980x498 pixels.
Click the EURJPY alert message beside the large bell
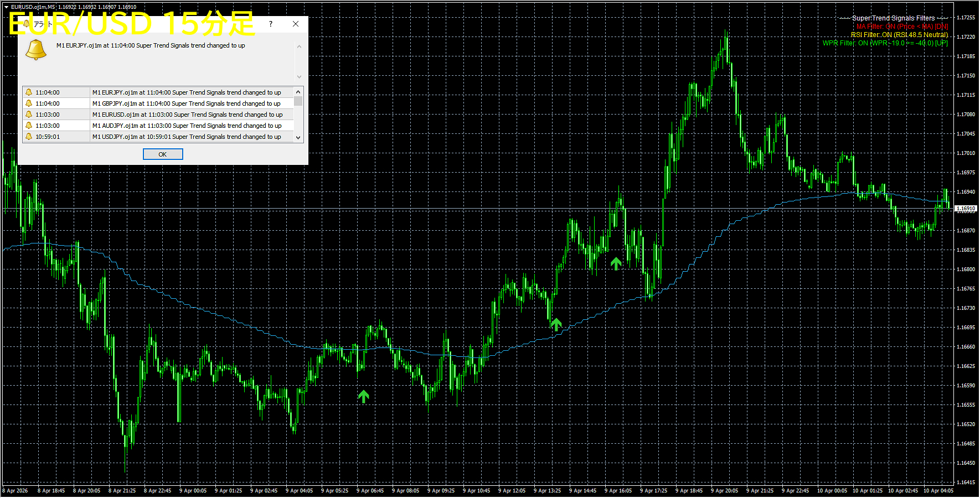(151, 45)
